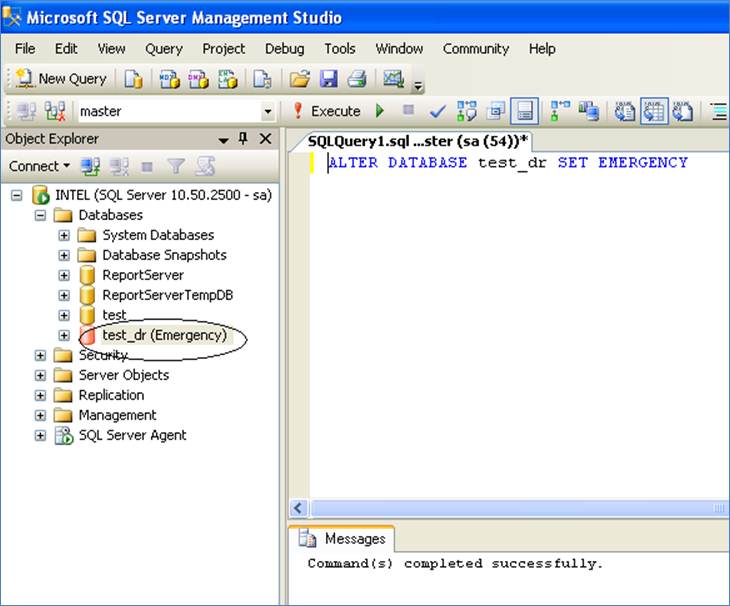The image size is (730, 606).
Task: Select the Replication folder
Action: [x=111, y=395]
